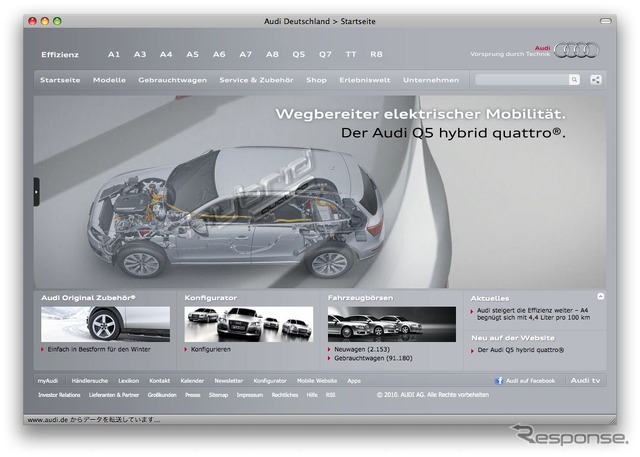Open Neuwagen (2.153) link
The height and width of the screenshot is (457, 640).
[362, 349]
